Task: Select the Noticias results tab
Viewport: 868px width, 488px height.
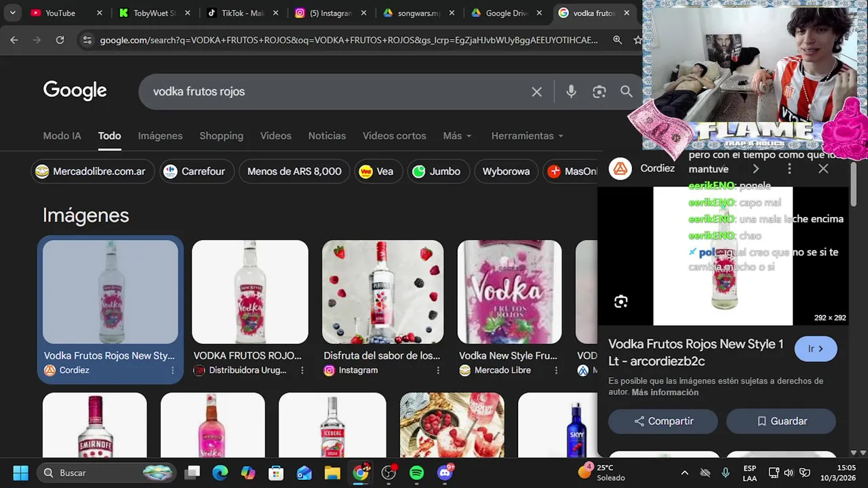Action: point(327,136)
